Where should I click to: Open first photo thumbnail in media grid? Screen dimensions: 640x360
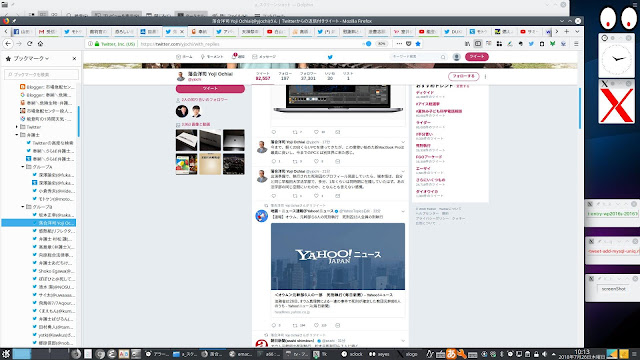[187, 140]
